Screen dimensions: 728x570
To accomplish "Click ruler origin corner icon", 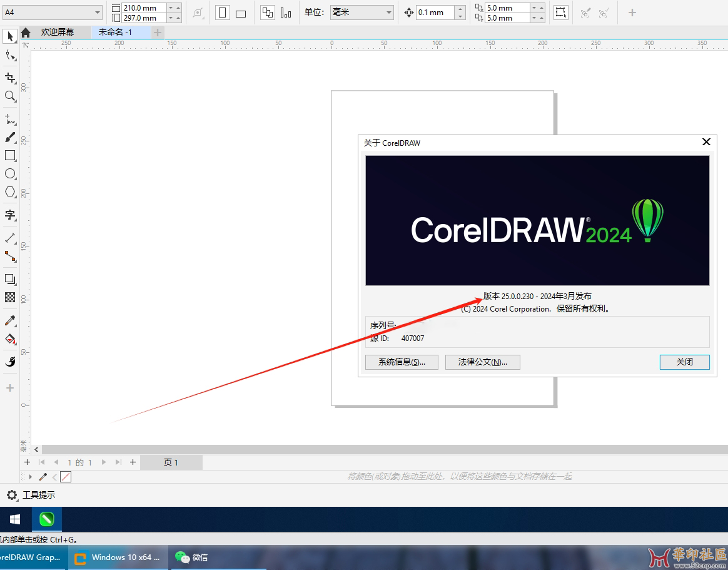I will [25, 45].
